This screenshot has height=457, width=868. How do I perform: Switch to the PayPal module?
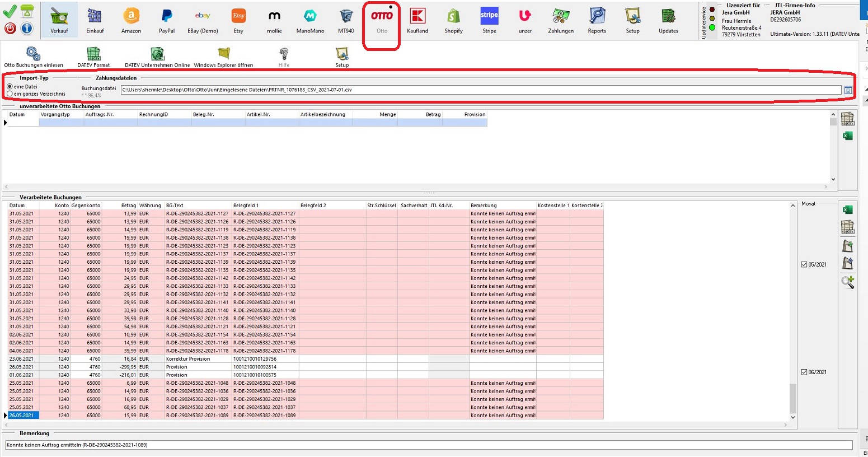[x=167, y=21]
